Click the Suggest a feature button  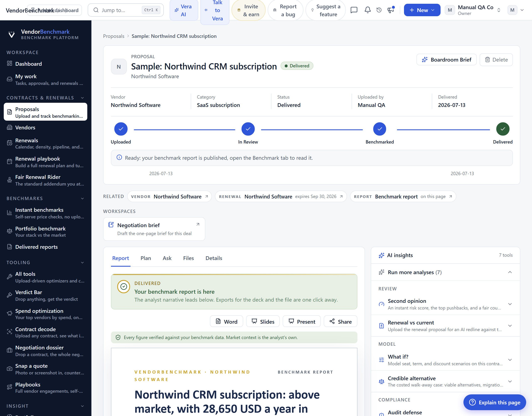pos(325,10)
